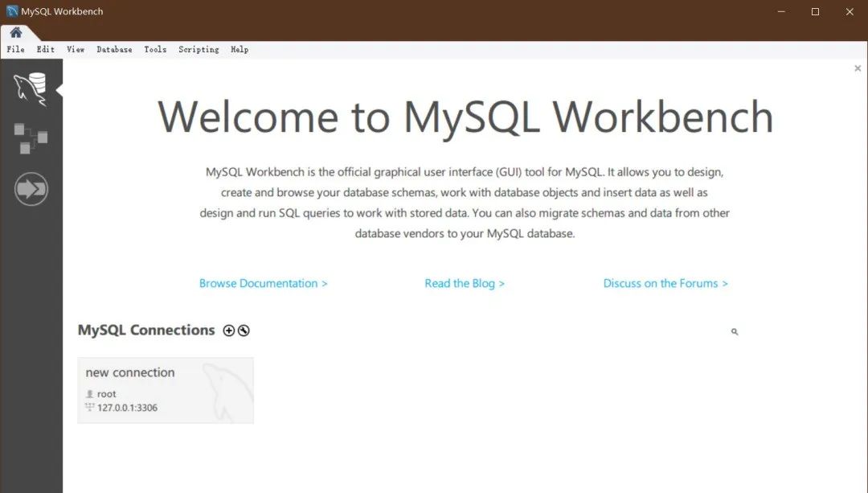Minimize the MySQL Workbench window

pyautogui.click(x=781, y=11)
